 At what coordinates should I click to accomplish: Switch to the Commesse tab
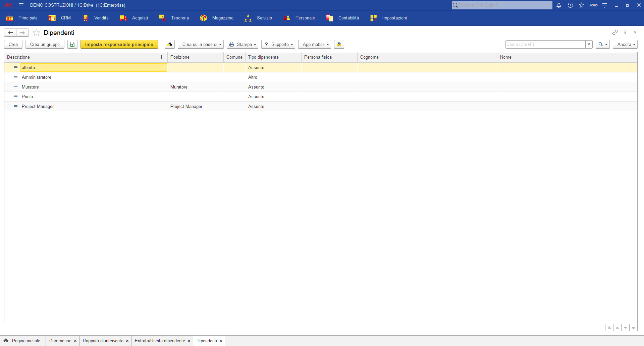click(60, 341)
